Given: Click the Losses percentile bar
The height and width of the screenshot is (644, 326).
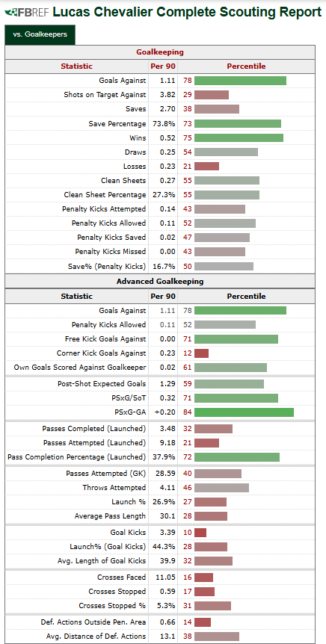Looking at the screenshot, I should click(x=207, y=166).
